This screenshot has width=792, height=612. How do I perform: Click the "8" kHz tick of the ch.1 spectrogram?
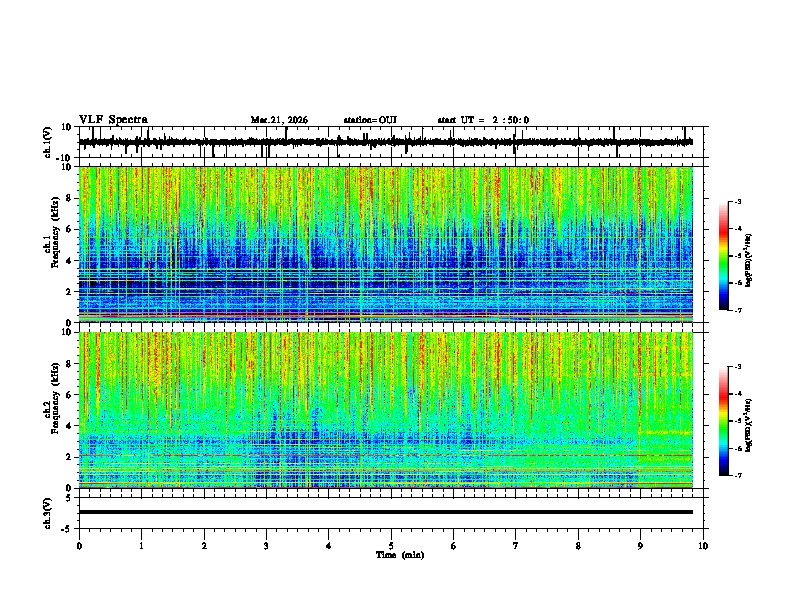coord(69,198)
